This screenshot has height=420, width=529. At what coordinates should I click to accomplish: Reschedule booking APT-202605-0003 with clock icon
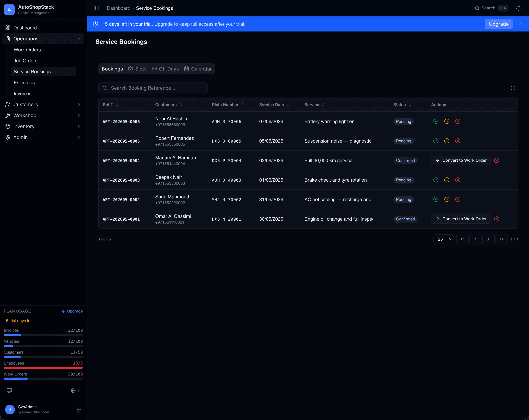(447, 180)
